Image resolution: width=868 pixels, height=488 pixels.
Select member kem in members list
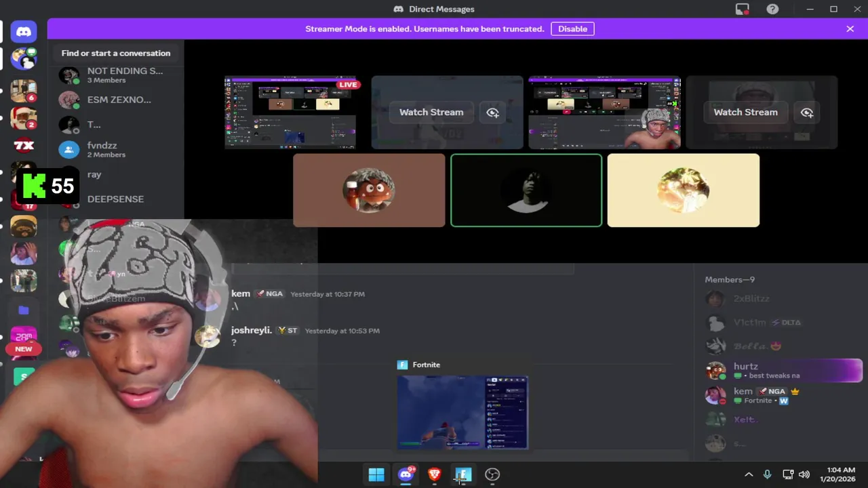pos(784,396)
